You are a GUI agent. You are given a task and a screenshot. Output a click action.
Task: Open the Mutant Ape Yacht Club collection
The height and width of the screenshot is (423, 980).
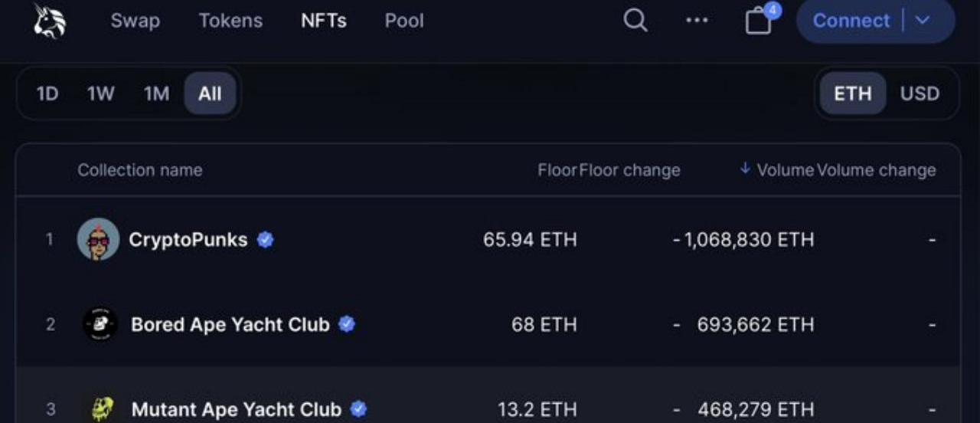(236, 410)
